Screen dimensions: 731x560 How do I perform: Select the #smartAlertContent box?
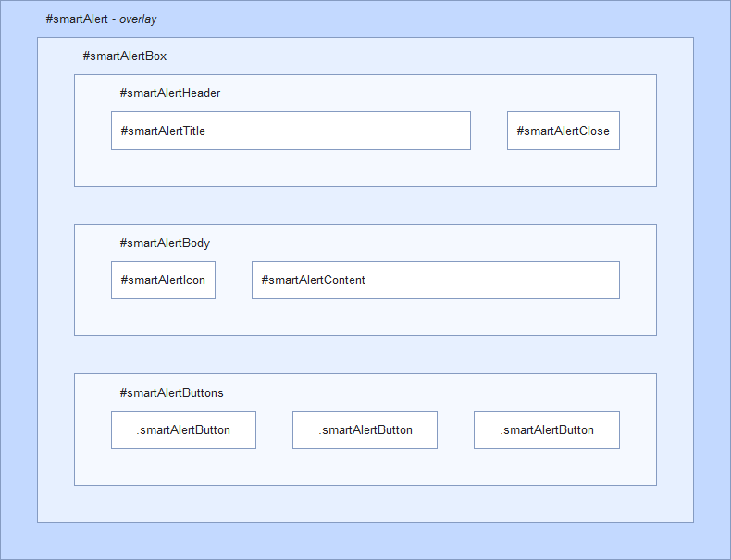click(x=435, y=280)
